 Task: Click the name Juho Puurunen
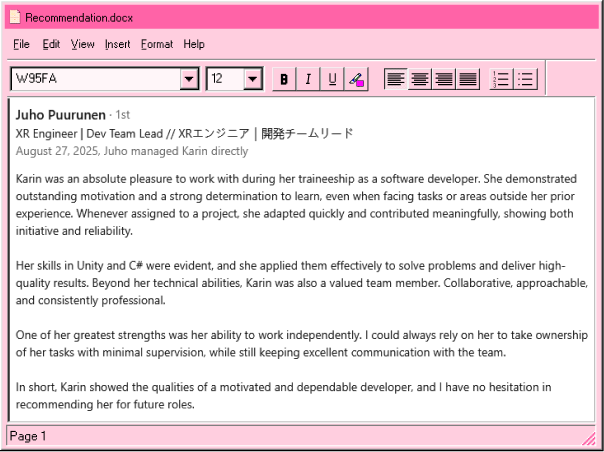[60, 115]
